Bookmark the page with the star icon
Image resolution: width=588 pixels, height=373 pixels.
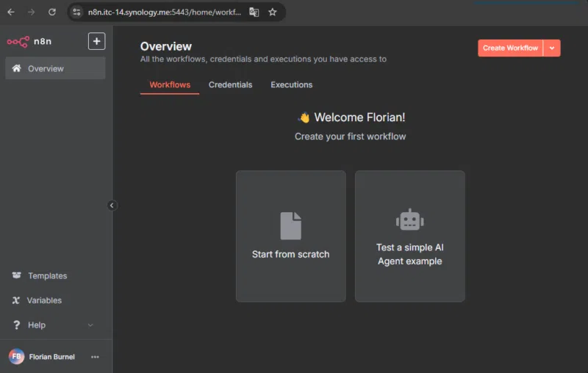coord(273,12)
